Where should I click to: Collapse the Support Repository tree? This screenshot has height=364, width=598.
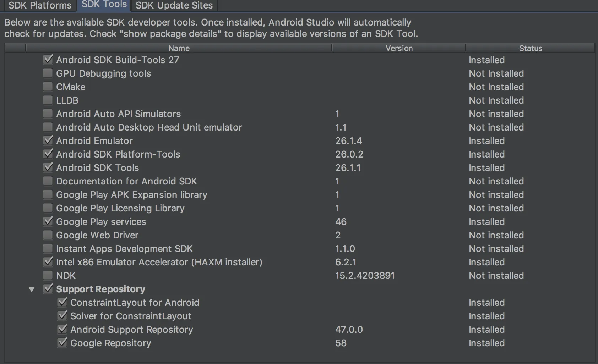(32, 289)
